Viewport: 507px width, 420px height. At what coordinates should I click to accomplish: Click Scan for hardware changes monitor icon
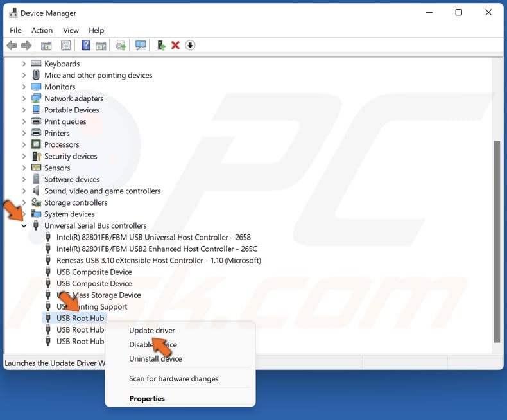(141, 46)
